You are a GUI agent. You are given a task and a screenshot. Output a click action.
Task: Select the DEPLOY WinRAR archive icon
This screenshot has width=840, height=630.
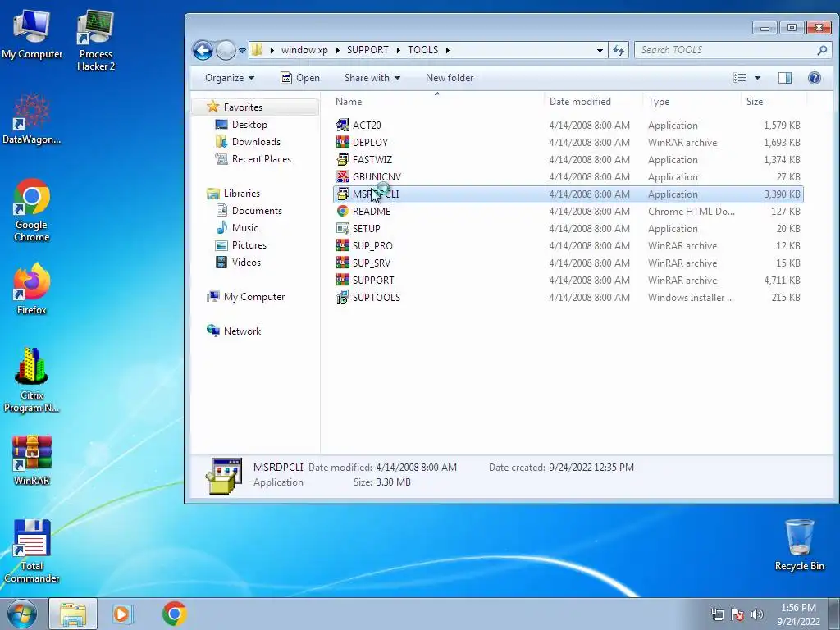pos(342,143)
